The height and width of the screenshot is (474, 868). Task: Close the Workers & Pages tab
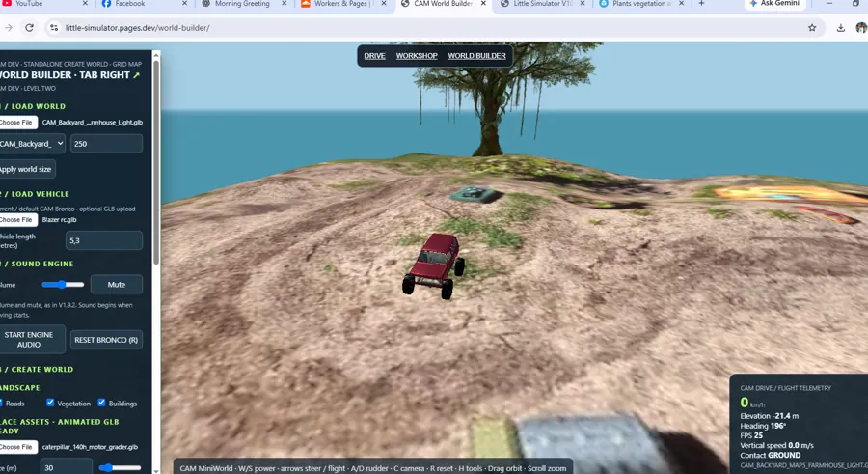pyautogui.click(x=384, y=3)
